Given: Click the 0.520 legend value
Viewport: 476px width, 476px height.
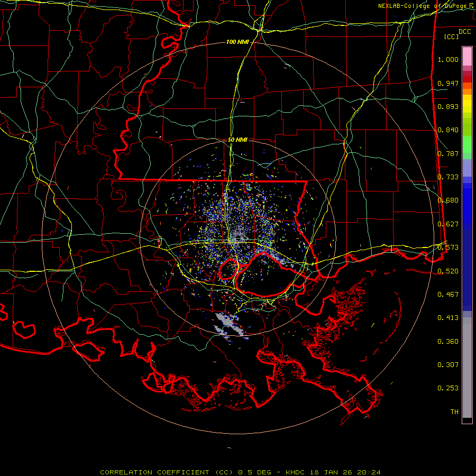Looking at the screenshot, I should pos(448,271).
